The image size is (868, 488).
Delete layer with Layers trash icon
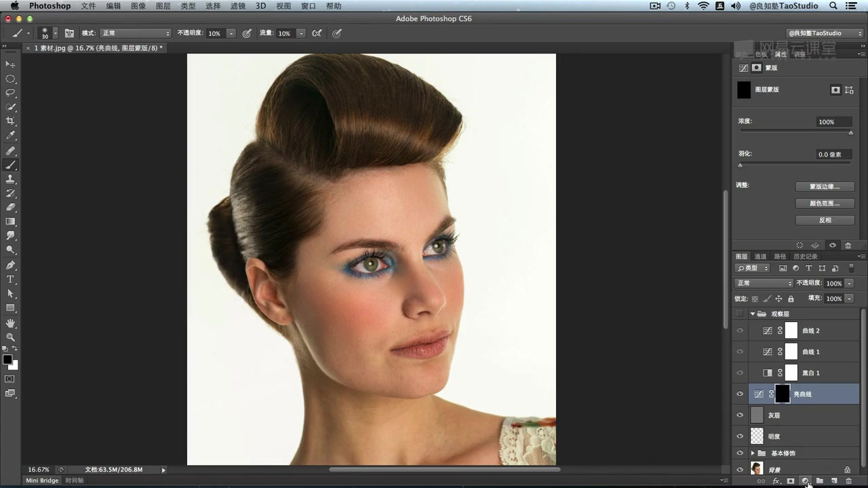[848, 481]
